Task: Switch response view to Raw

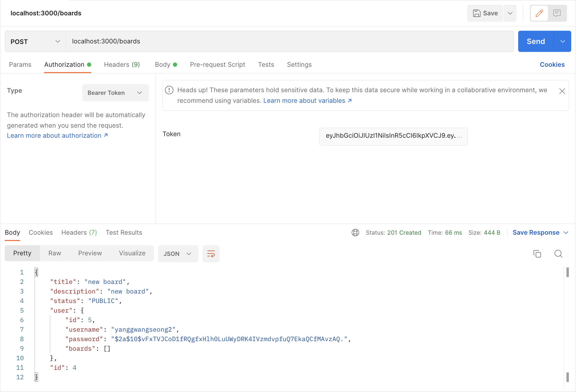Action: point(55,253)
